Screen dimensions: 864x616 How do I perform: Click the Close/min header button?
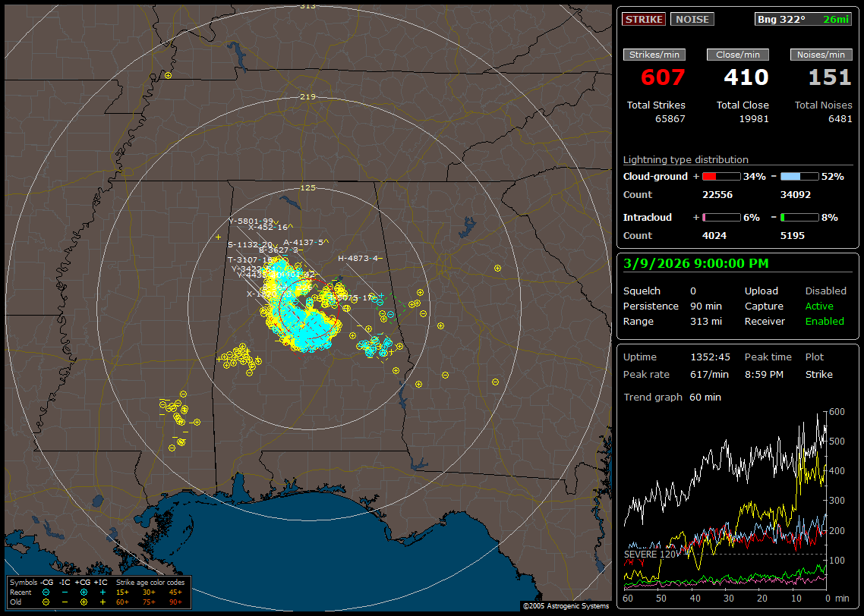tap(737, 55)
